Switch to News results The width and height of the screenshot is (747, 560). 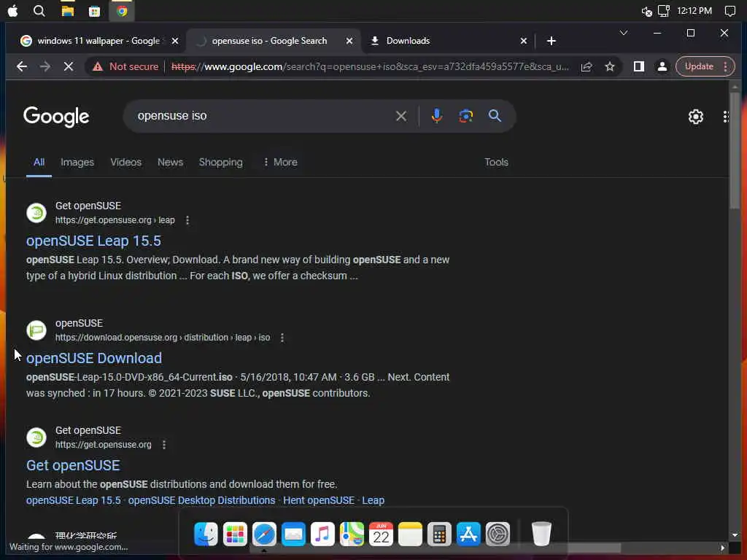pos(170,163)
